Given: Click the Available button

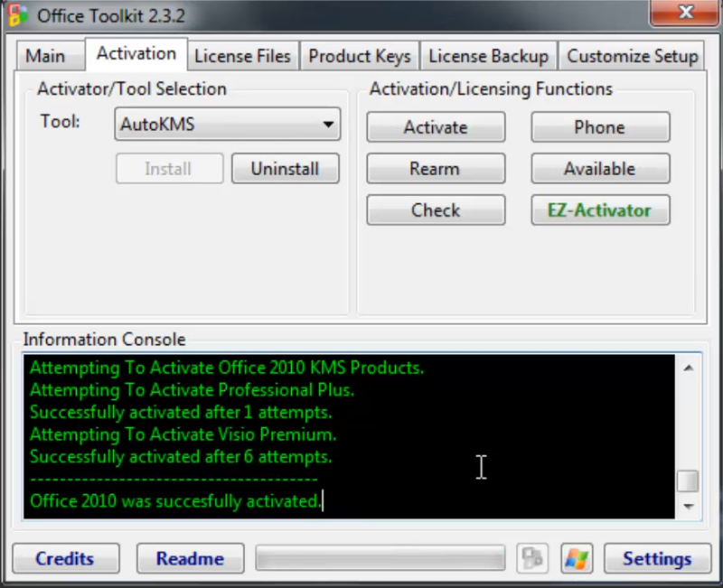Looking at the screenshot, I should point(600,169).
